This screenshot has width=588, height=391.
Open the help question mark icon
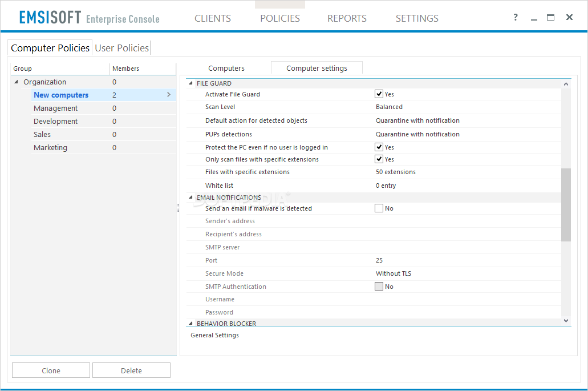point(516,17)
